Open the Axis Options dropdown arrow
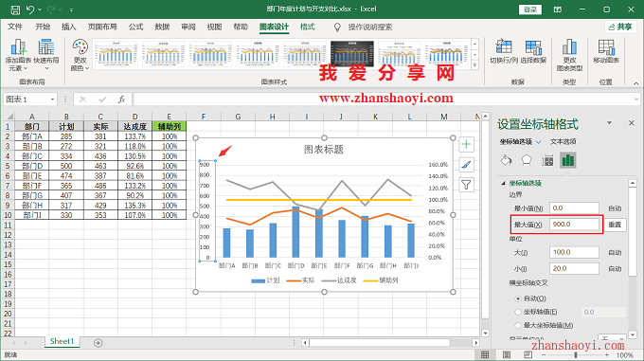This screenshot has height=361, width=644. (x=539, y=142)
